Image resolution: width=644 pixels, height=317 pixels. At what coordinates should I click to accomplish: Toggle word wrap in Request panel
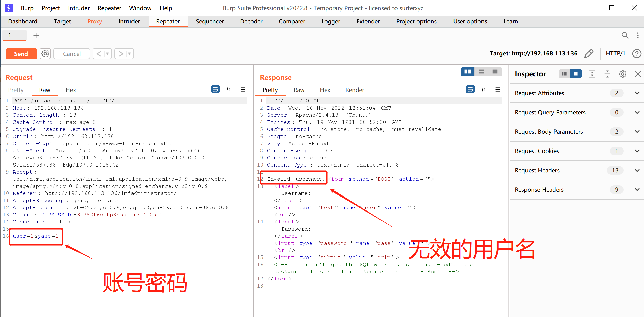[215, 89]
